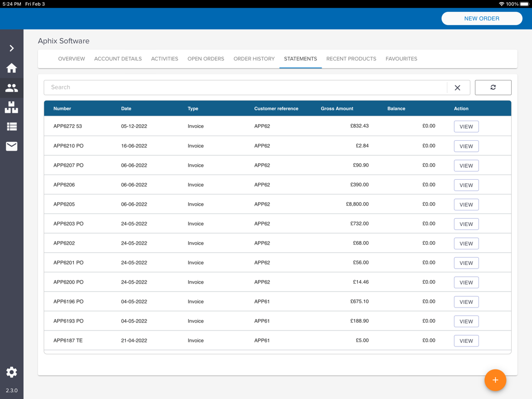Image resolution: width=532 pixels, height=399 pixels.
Task: Clear the search using the X icon
Action: (458, 87)
